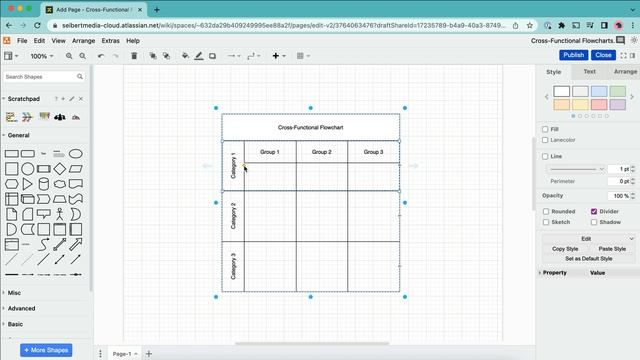
Task: Open the connection arrow style dropdown
Action: click(234, 56)
